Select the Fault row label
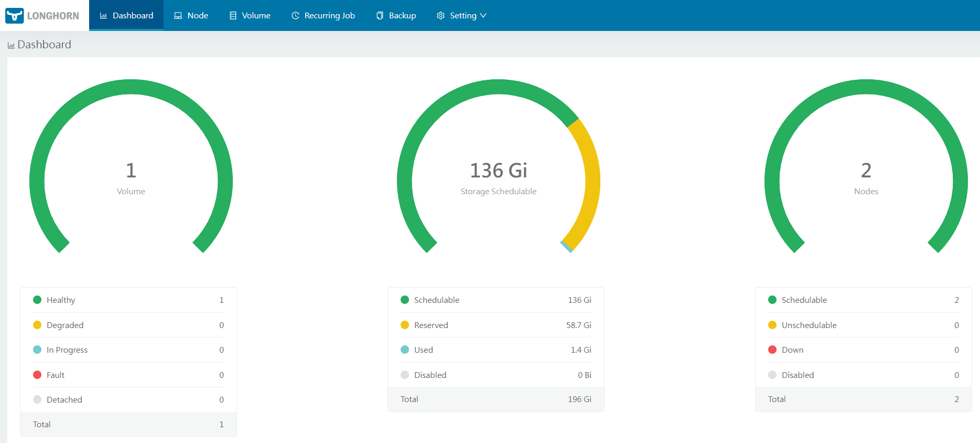980x443 pixels. pos(56,375)
